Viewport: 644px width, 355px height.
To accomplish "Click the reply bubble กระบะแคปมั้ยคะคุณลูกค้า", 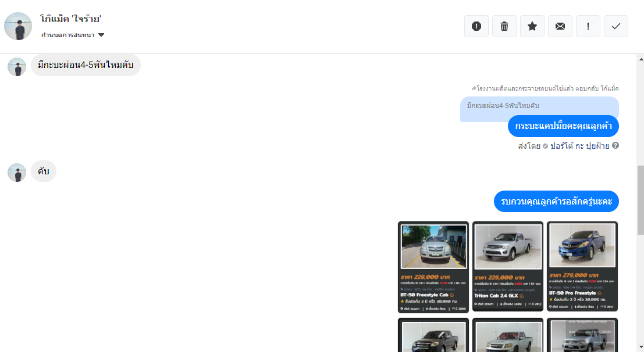I will click(x=563, y=126).
